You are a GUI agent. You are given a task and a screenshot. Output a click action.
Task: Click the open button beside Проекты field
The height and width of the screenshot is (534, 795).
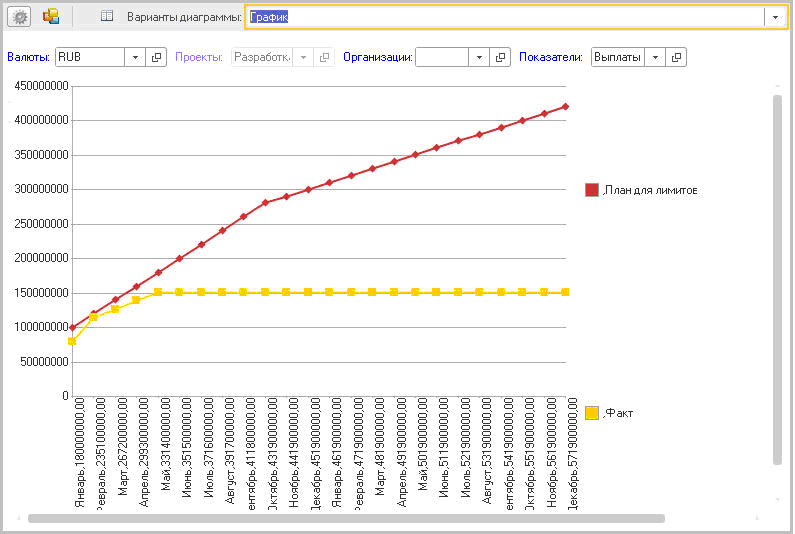pyautogui.click(x=324, y=58)
